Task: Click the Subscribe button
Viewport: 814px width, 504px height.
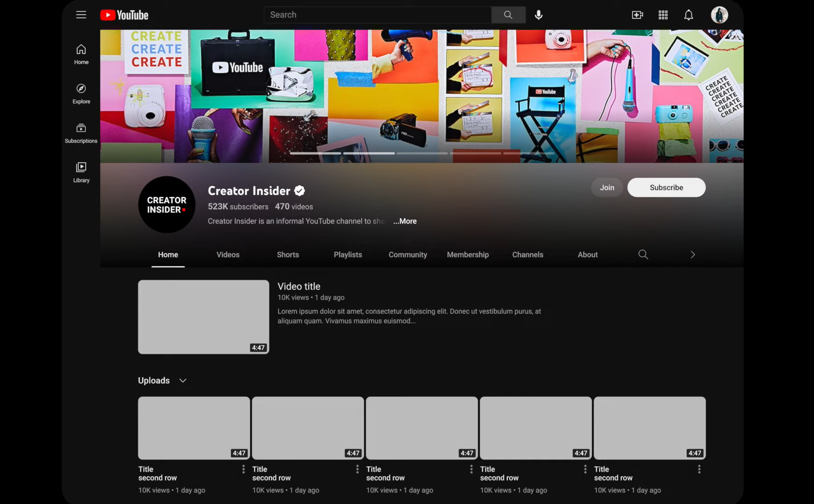Action: point(666,187)
